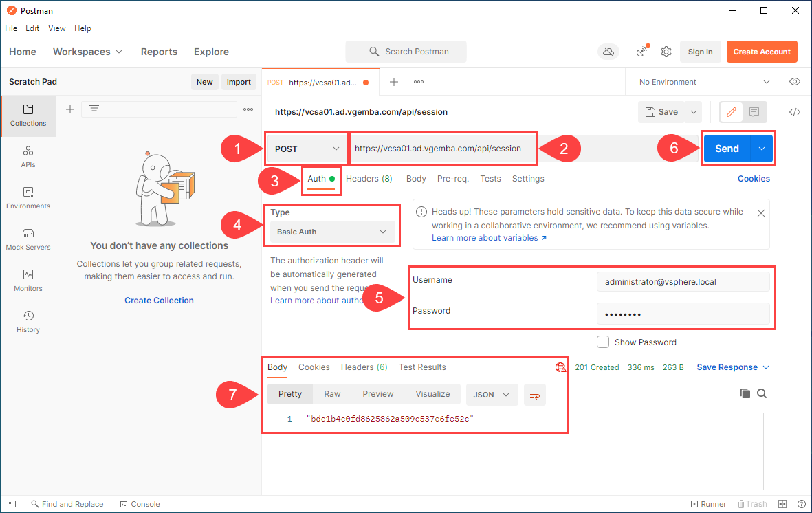Click the plus icon to add collection
The image size is (812, 513).
(70, 109)
